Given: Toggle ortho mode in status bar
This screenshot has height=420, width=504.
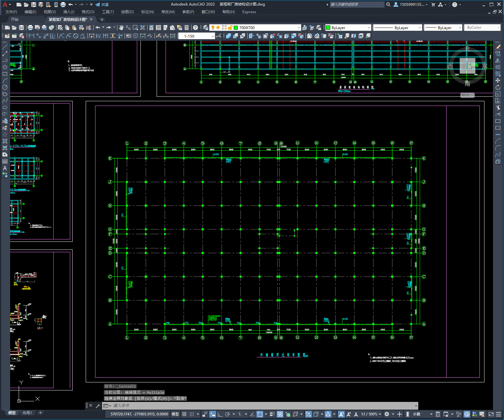Looking at the screenshot, I should 220,414.
